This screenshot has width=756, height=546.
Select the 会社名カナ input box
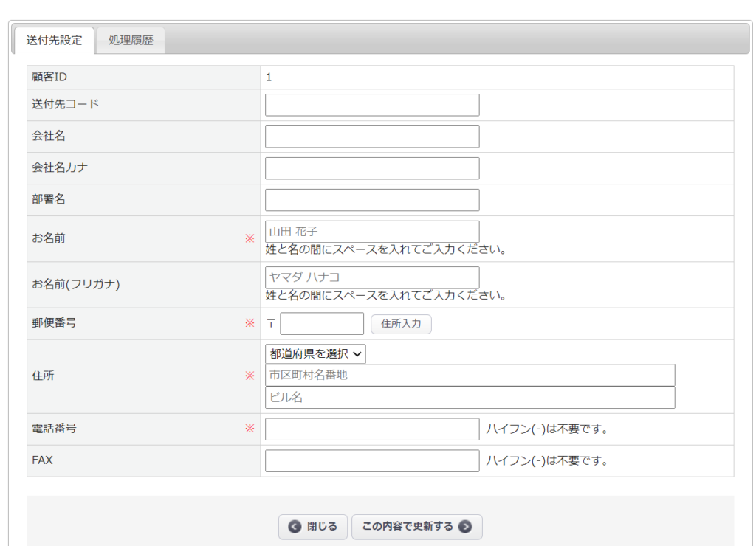pos(372,168)
